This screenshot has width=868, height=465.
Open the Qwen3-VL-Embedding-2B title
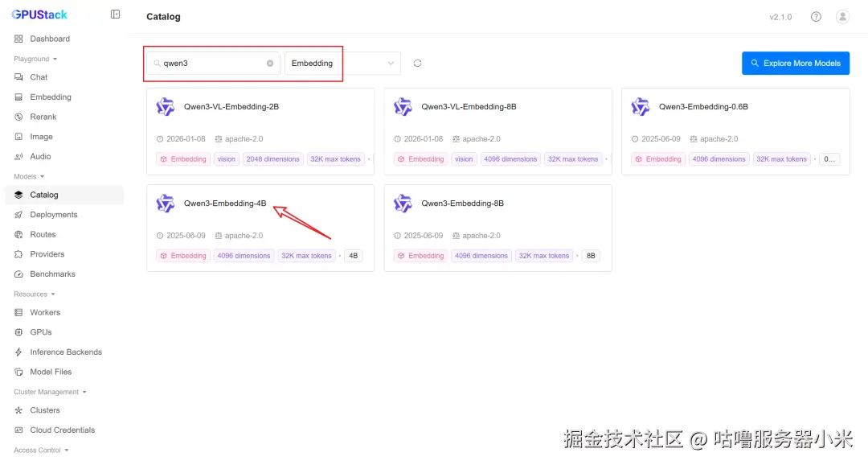click(x=231, y=106)
